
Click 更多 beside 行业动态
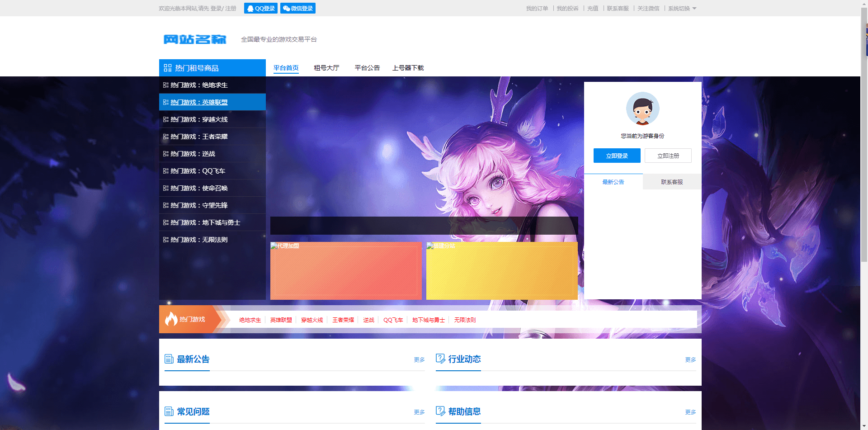(x=691, y=360)
